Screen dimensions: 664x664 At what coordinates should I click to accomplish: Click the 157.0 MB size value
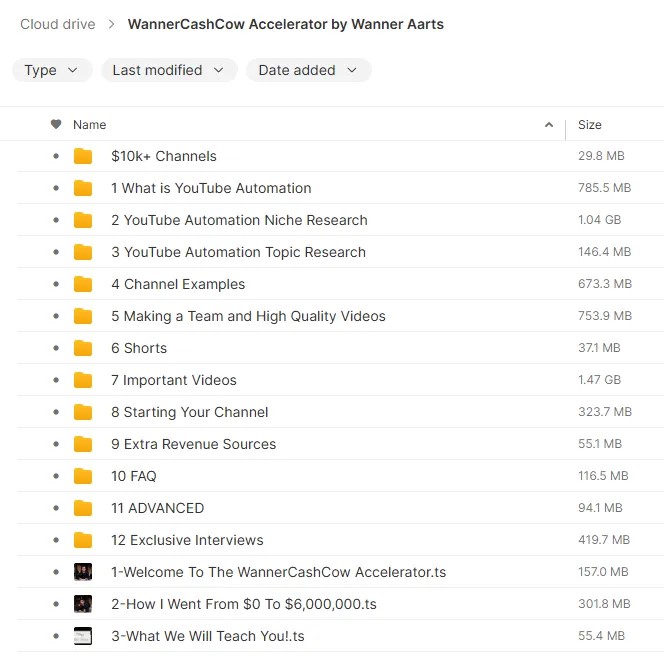point(603,572)
